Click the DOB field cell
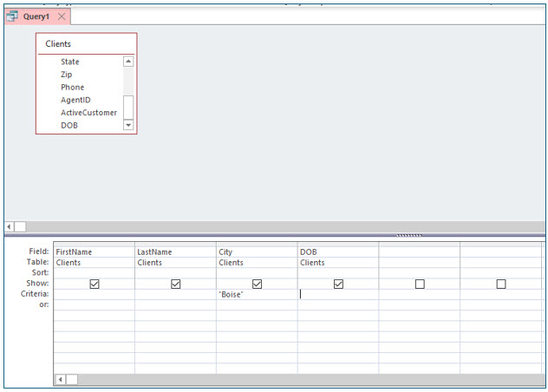 (338, 252)
